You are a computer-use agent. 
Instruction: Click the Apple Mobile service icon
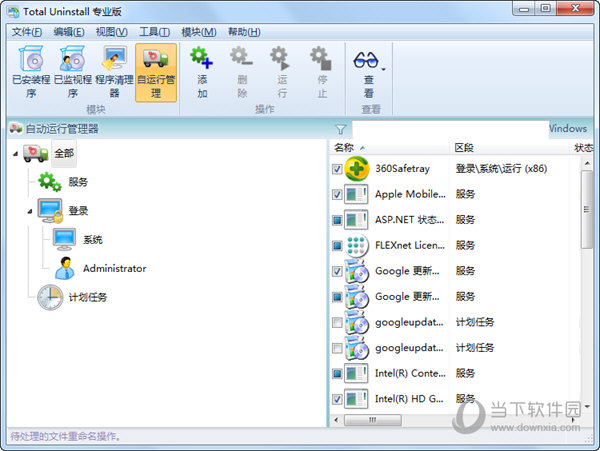click(356, 194)
